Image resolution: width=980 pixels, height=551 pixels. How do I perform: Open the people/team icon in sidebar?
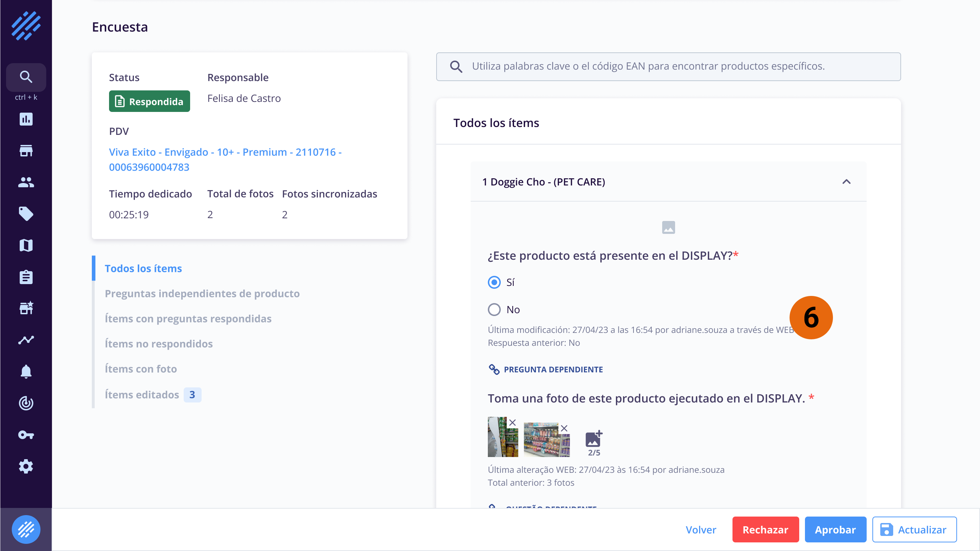coord(26,183)
